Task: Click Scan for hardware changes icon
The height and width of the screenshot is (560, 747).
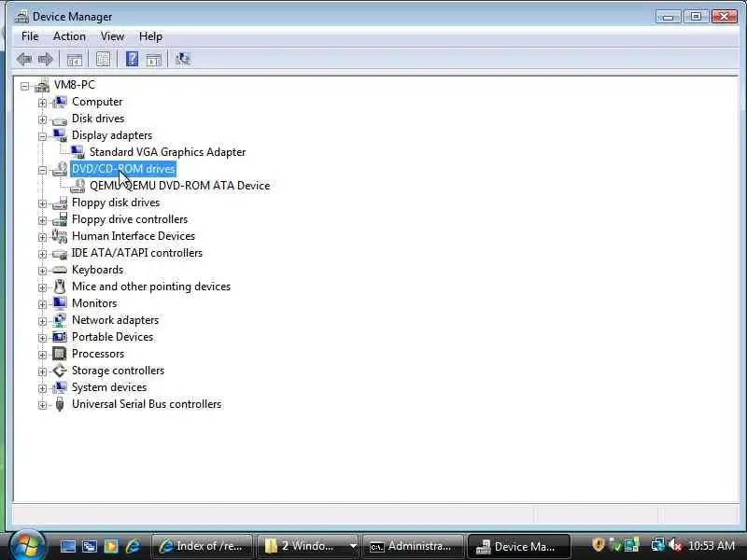Action: [x=182, y=59]
